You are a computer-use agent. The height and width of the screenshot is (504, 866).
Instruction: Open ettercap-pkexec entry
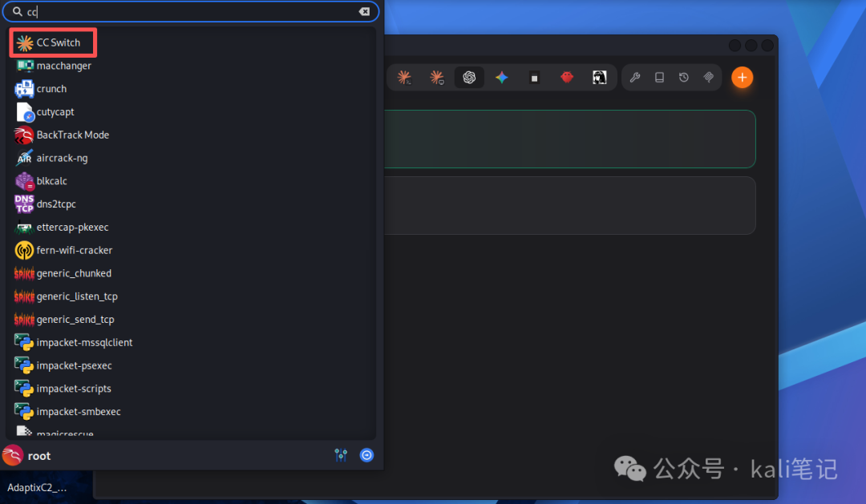point(191,228)
